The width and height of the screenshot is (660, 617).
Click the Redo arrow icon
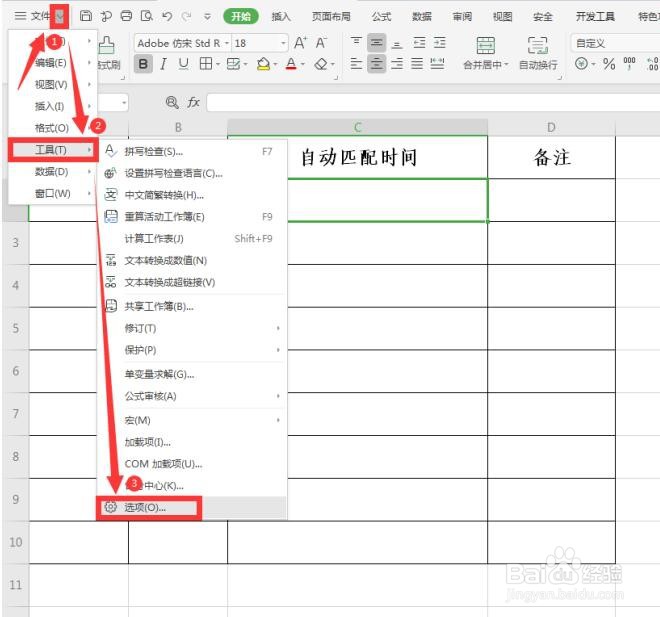pyautogui.click(x=186, y=16)
